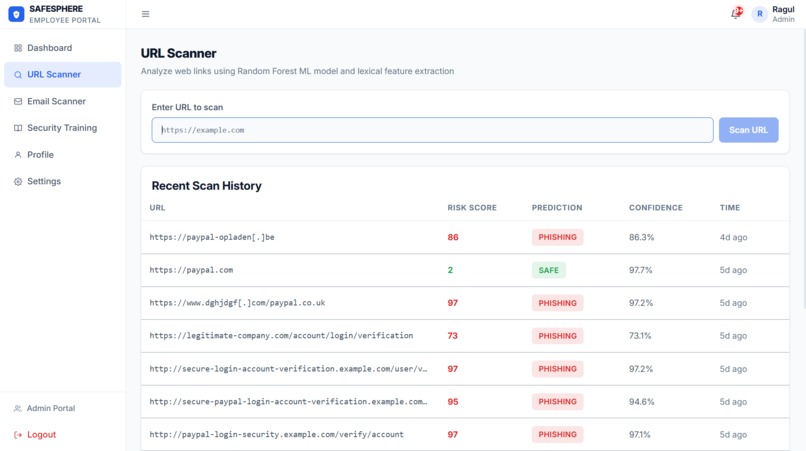Screen dimensions: 806x451
Task: Click the URL Scanner page title
Action: [x=178, y=53]
